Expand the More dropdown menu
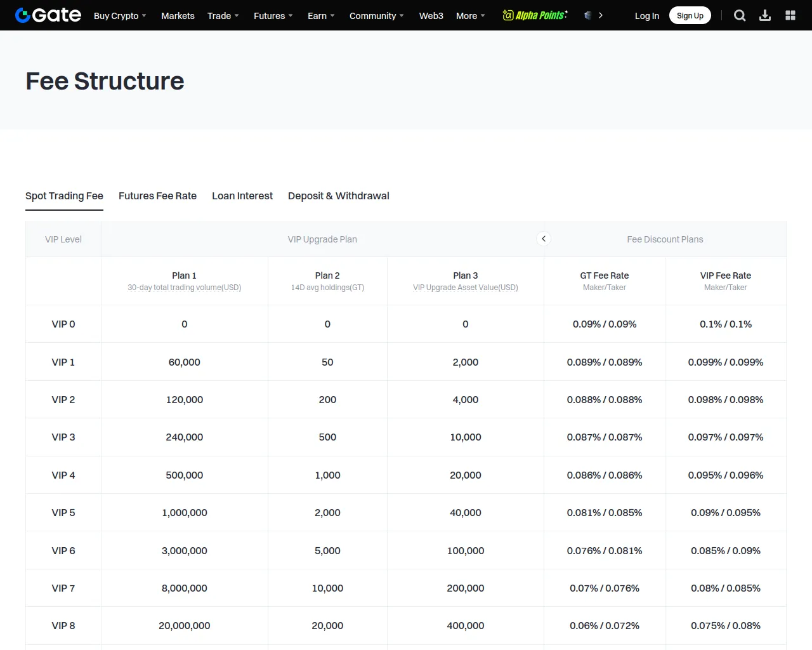 pyautogui.click(x=471, y=16)
